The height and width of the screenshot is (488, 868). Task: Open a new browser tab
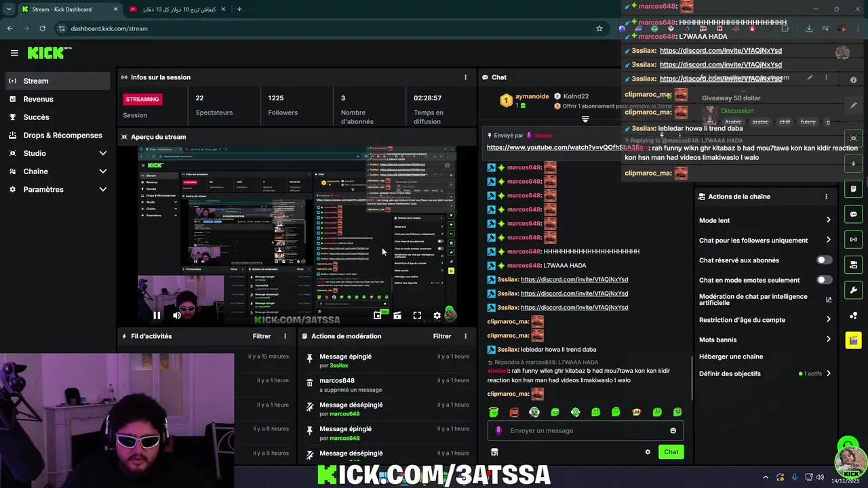239,9
